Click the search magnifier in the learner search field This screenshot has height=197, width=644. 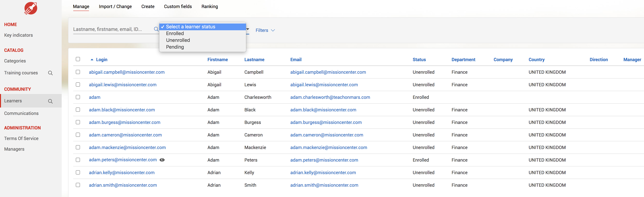[156, 29]
